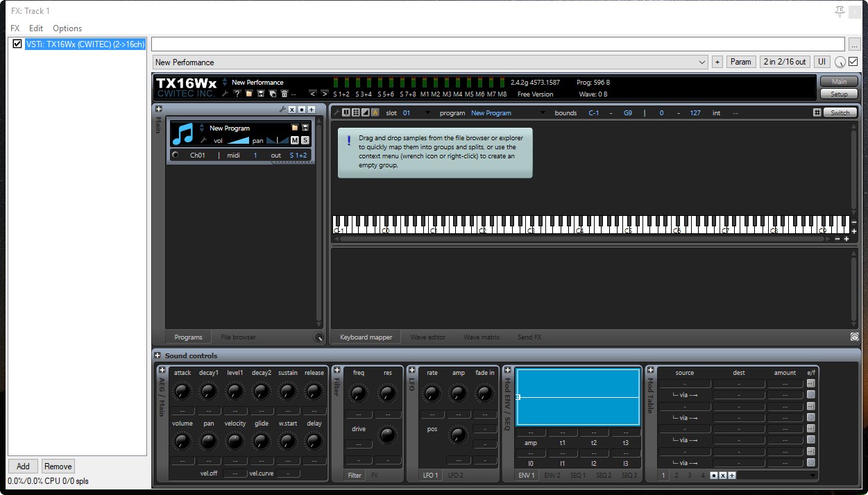Click the New Program load folder icon
868x495 pixels.
coord(294,128)
